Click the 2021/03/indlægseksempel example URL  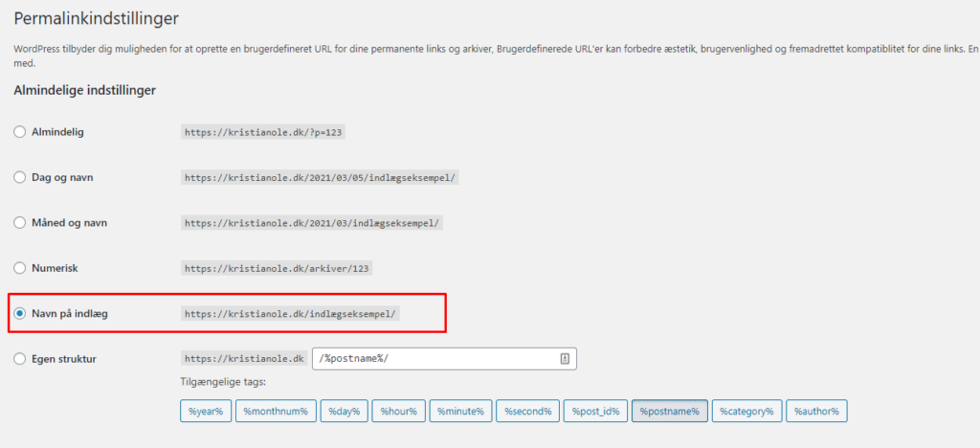(x=312, y=223)
